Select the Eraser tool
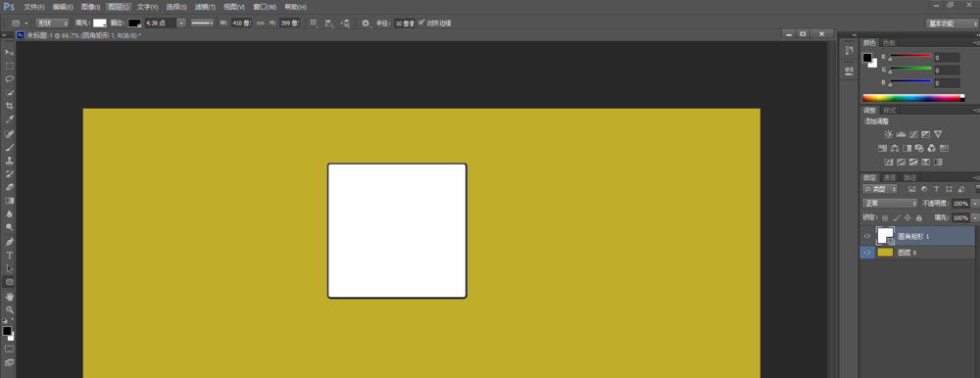980x378 pixels. coord(10,187)
